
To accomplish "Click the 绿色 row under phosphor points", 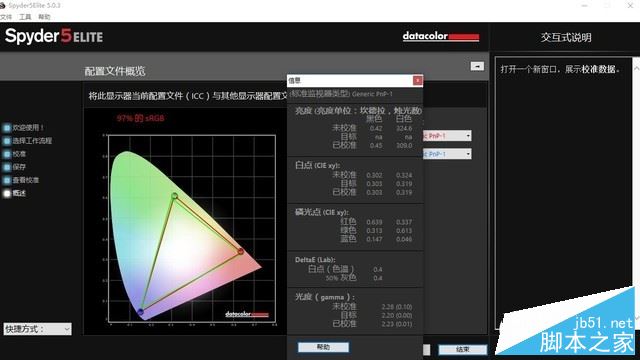I will [x=376, y=230].
